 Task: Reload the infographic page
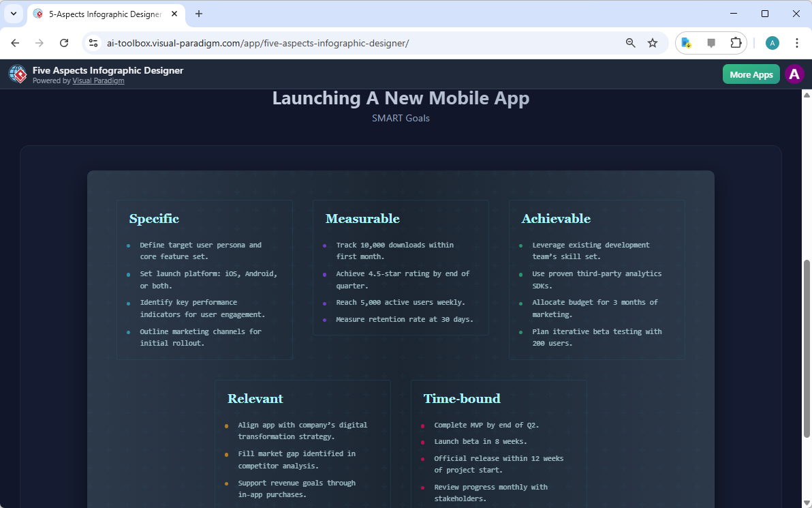tap(64, 42)
